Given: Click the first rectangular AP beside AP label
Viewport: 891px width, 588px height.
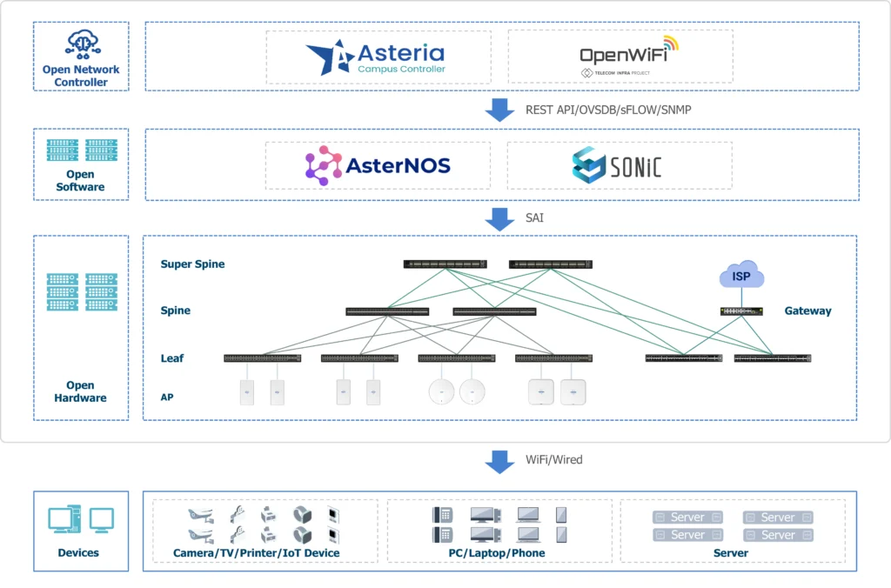Looking at the screenshot, I should (247, 392).
